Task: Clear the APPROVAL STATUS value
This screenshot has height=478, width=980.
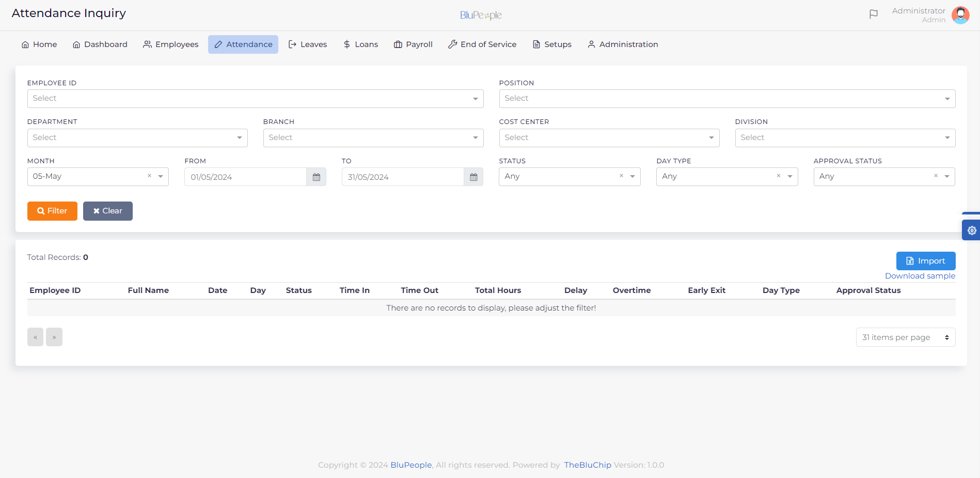Action: coord(936,176)
